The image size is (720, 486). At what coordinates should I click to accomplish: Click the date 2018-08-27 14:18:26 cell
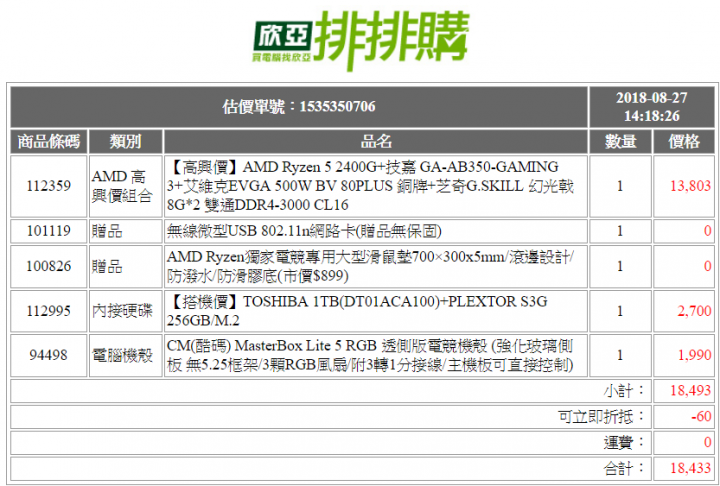click(x=652, y=107)
